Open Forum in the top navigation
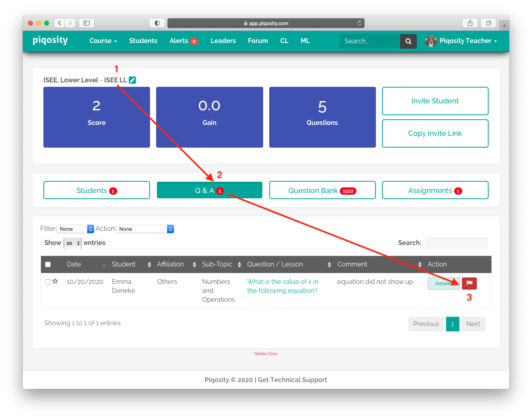 point(258,41)
